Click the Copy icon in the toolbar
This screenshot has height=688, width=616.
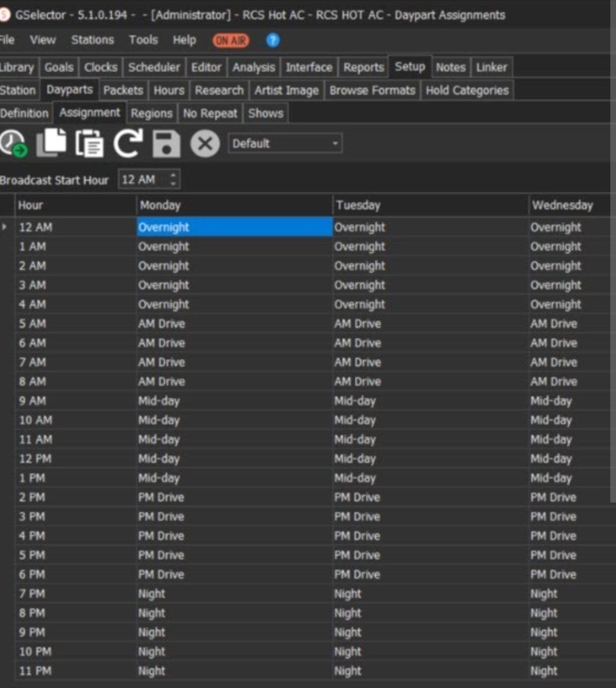click(x=51, y=143)
